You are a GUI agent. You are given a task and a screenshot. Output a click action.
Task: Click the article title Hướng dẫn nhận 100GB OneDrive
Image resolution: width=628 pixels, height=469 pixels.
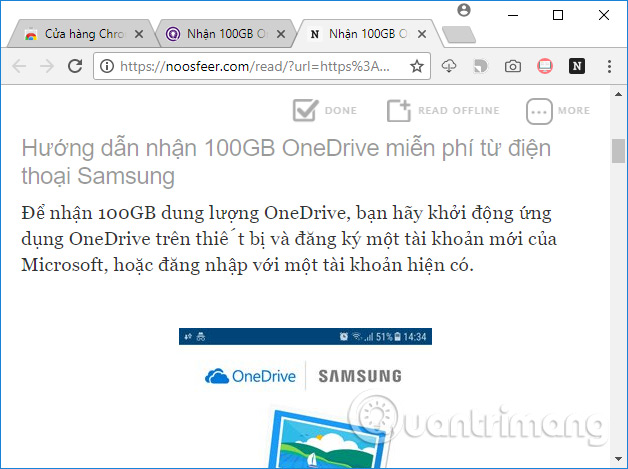pos(286,162)
